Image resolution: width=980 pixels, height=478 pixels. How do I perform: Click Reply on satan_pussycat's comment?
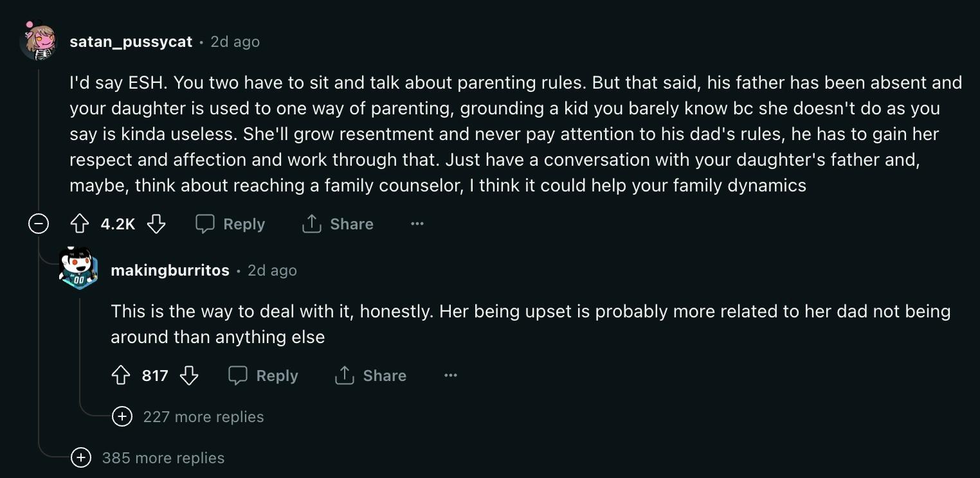tap(244, 224)
